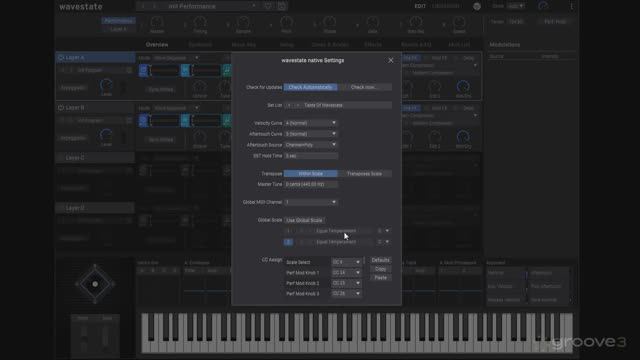The image size is (640, 360).
Task: Click the Master knob in main window
Action: coord(157,22)
